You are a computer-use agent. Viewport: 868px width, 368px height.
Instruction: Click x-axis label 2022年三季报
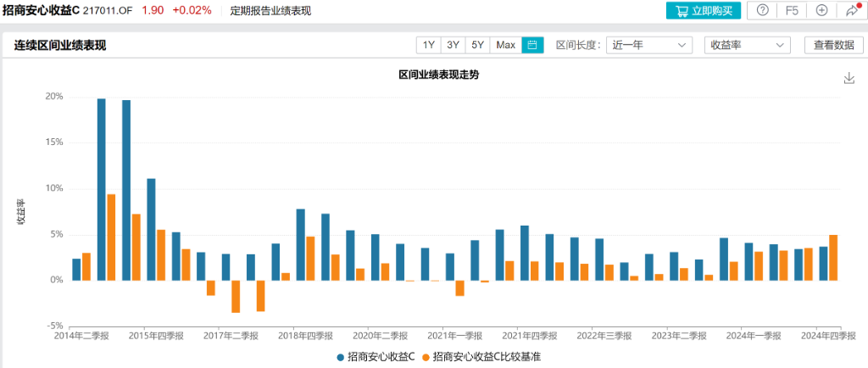tap(604, 336)
